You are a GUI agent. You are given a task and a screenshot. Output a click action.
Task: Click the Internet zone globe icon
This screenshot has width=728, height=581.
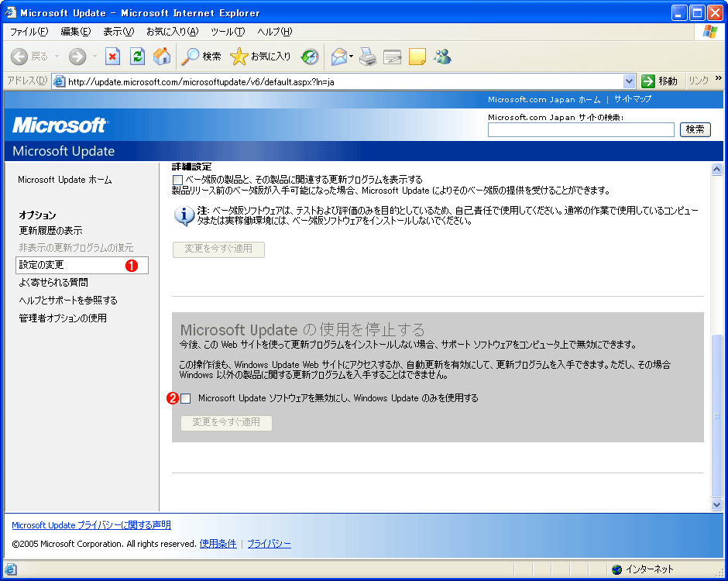coord(616,569)
